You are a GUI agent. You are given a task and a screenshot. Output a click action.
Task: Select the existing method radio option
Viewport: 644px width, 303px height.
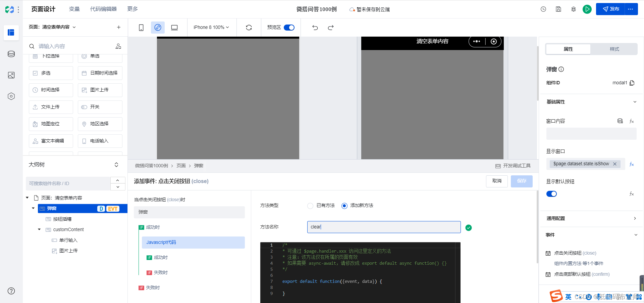coord(310,206)
